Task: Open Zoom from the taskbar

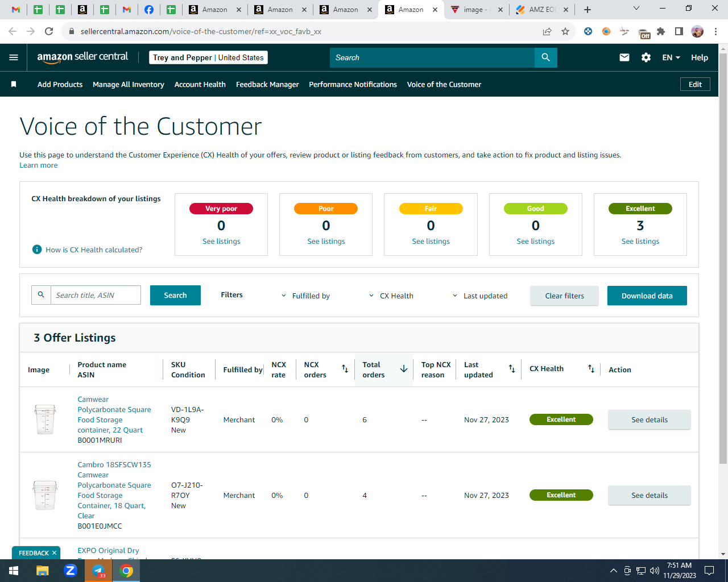Action: pos(71,571)
